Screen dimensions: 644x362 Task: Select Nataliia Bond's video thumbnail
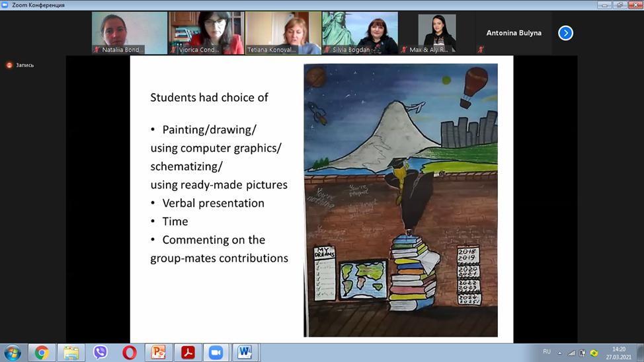[130, 33]
